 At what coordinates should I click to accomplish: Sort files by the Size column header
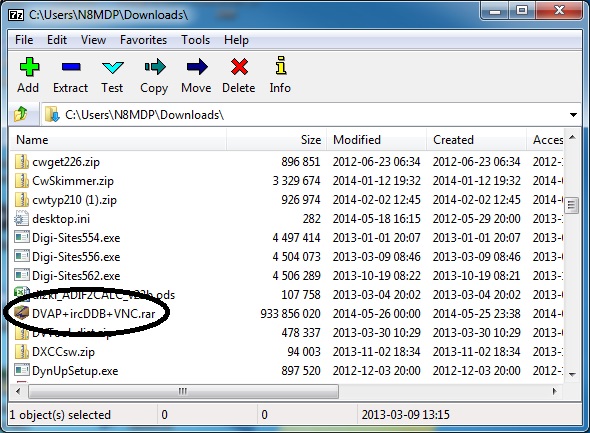click(x=277, y=140)
